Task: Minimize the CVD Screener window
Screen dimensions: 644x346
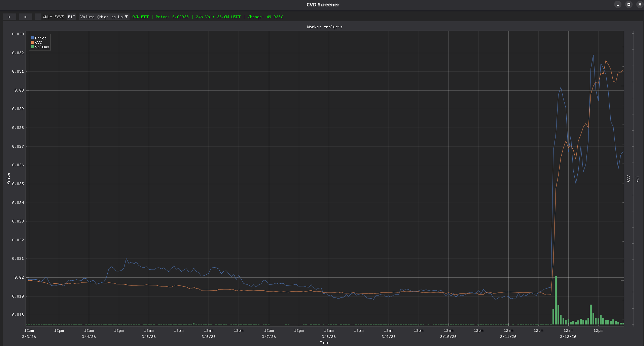Action: coord(617,4)
